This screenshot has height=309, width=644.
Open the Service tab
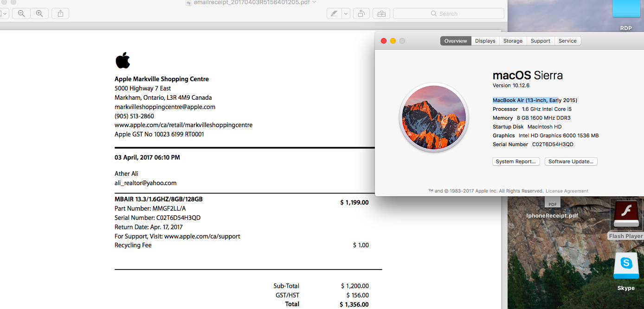[567, 41]
